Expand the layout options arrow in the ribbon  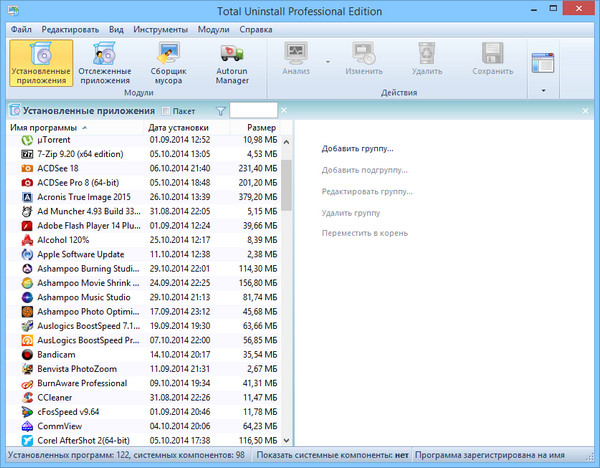click(x=543, y=90)
